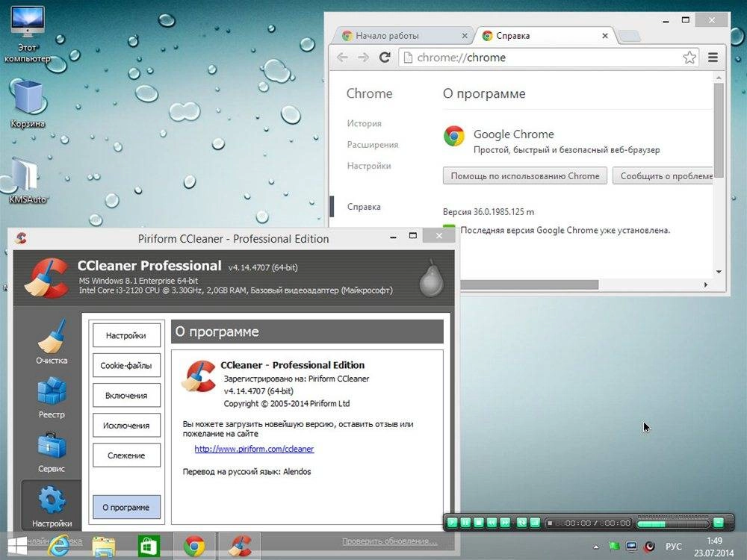Viewport: 747px width, 560px height.
Task: Click the РУС language indicator
Action: pyautogui.click(x=674, y=547)
